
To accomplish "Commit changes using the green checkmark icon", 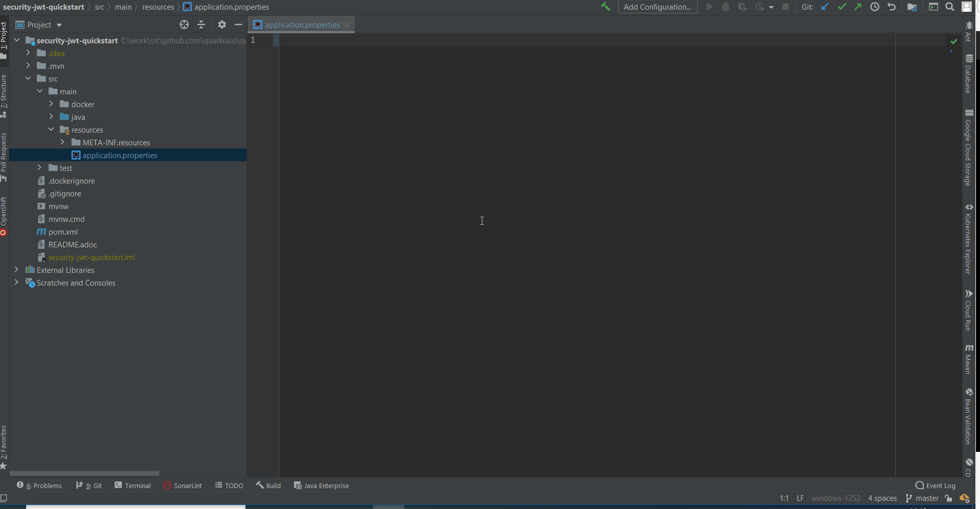I will coord(841,7).
